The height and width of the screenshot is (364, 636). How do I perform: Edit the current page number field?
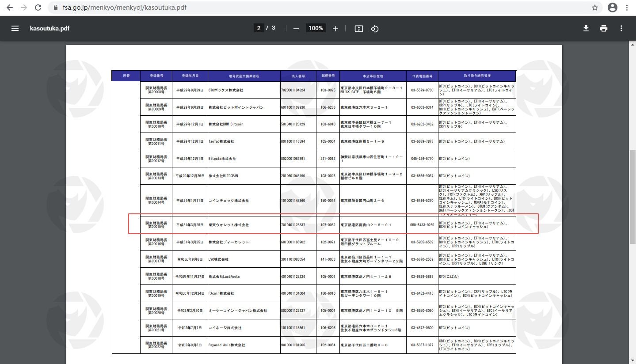[x=259, y=28]
